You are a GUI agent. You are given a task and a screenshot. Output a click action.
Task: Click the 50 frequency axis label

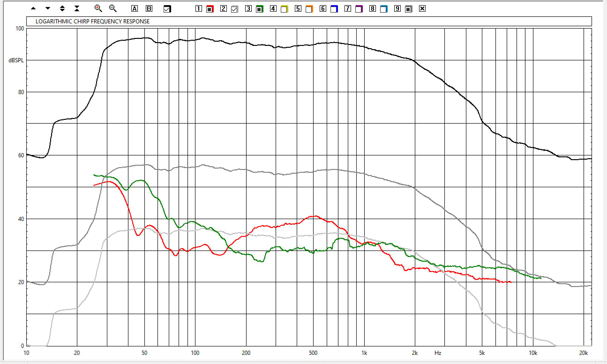pyautogui.click(x=144, y=353)
